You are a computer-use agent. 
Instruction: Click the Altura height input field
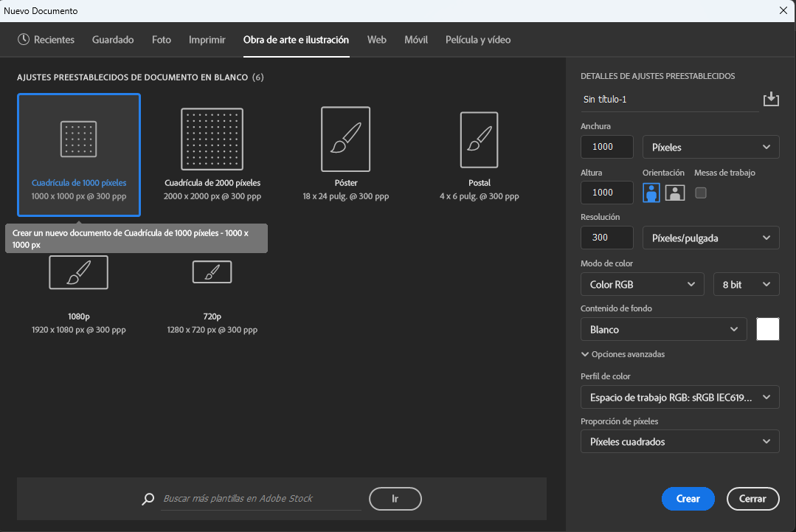point(606,193)
